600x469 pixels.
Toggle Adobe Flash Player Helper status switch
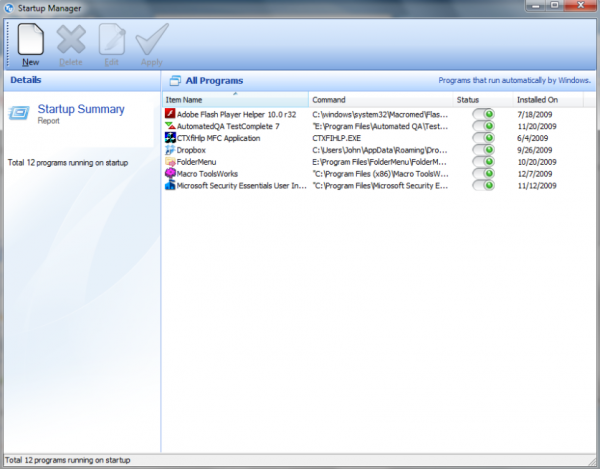(483, 114)
